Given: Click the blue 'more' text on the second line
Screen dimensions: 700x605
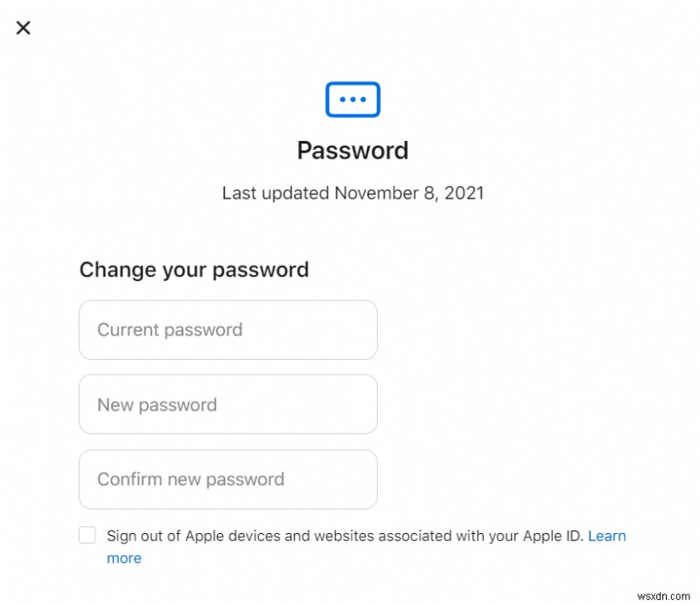Looking at the screenshot, I should 123,558.
